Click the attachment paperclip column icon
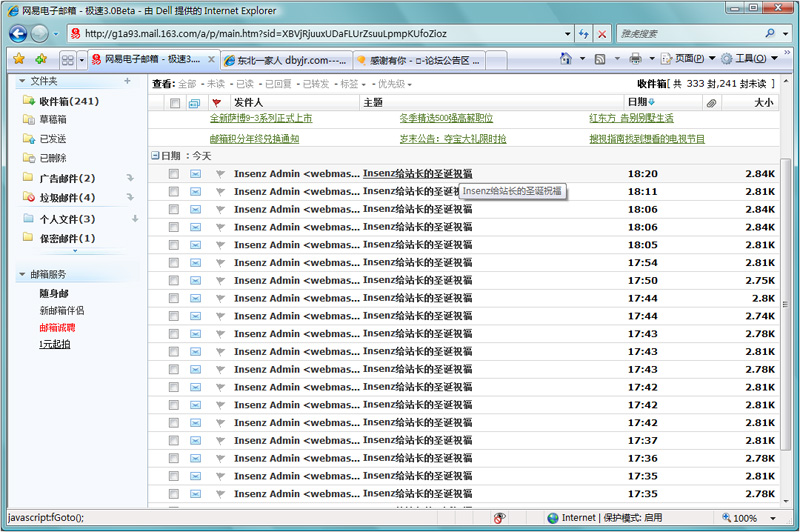The image size is (800, 532). (711, 104)
